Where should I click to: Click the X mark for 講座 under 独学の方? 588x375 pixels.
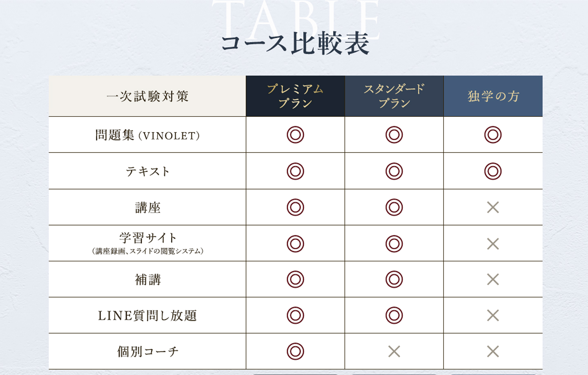tap(493, 208)
